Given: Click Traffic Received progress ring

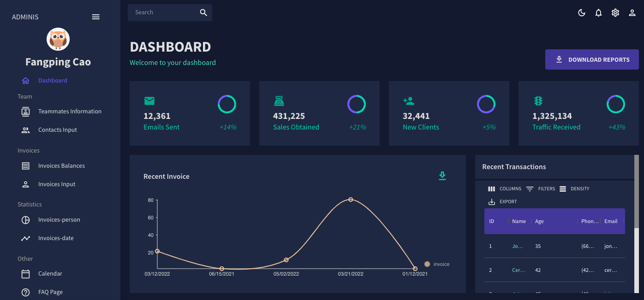Looking at the screenshot, I should click(x=616, y=104).
